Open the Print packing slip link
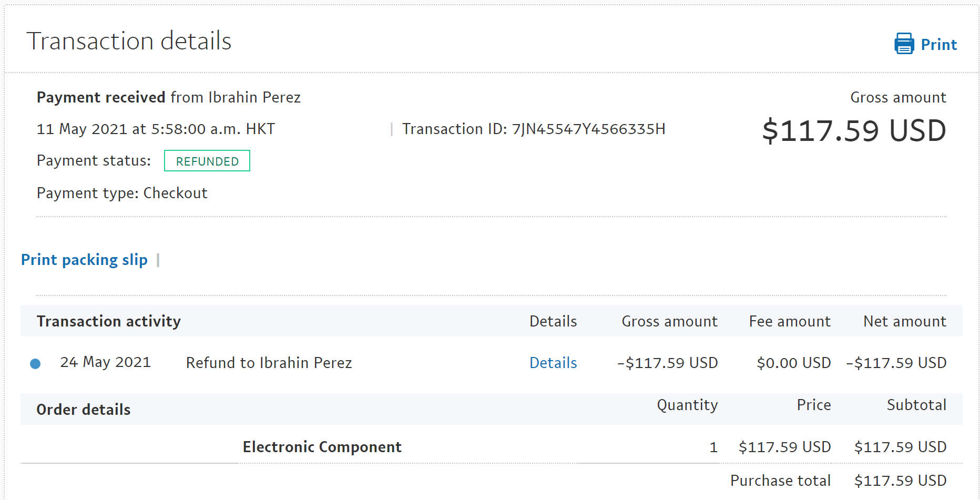Viewport: 980px width, 500px height. point(84,260)
